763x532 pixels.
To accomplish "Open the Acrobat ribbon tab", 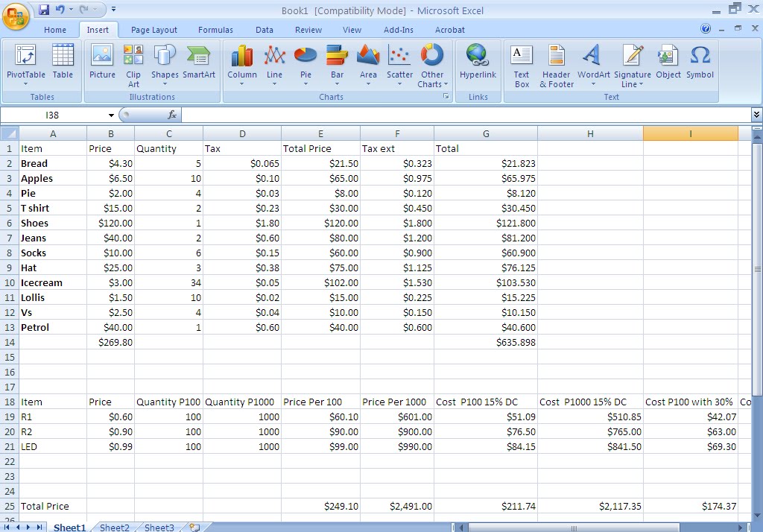I will pos(449,30).
